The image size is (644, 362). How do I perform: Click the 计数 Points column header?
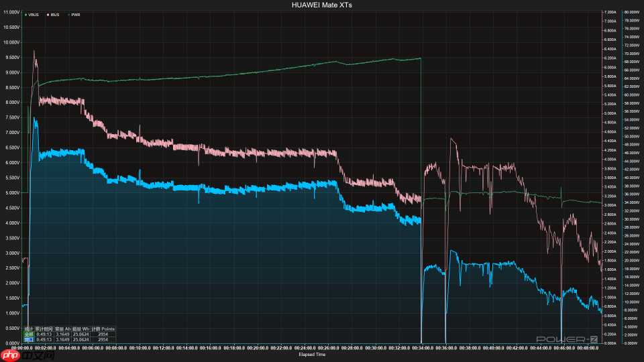point(103,328)
